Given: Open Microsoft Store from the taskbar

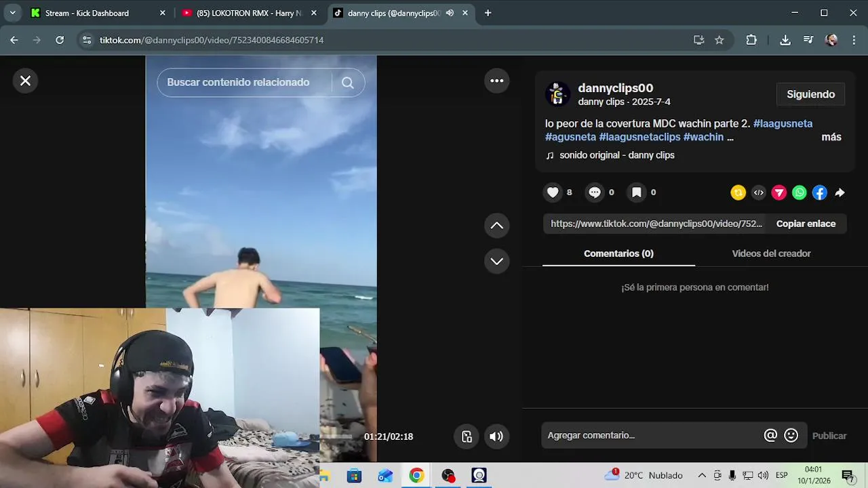Looking at the screenshot, I should [354, 476].
